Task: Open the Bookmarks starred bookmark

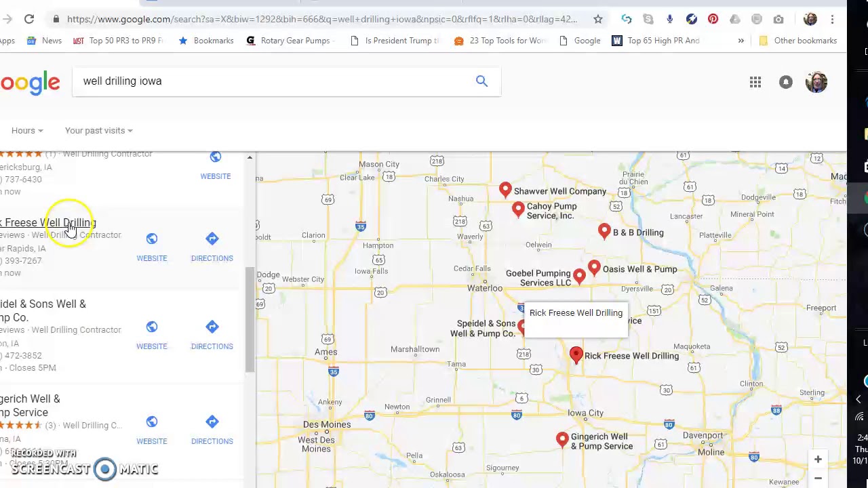Action: pyautogui.click(x=205, y=41)
